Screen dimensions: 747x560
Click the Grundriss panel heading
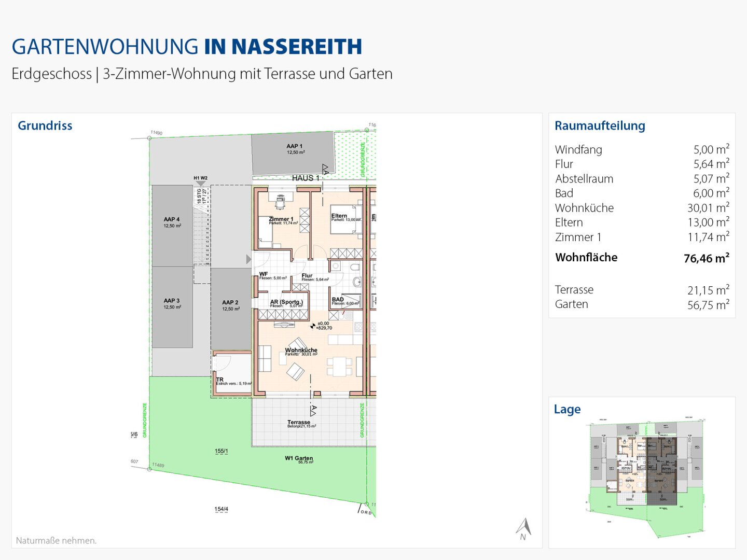(45, 125)
